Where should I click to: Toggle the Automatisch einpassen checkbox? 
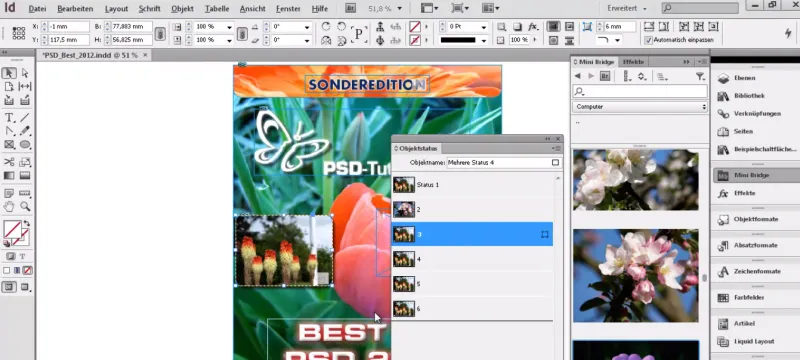(648, 40)
